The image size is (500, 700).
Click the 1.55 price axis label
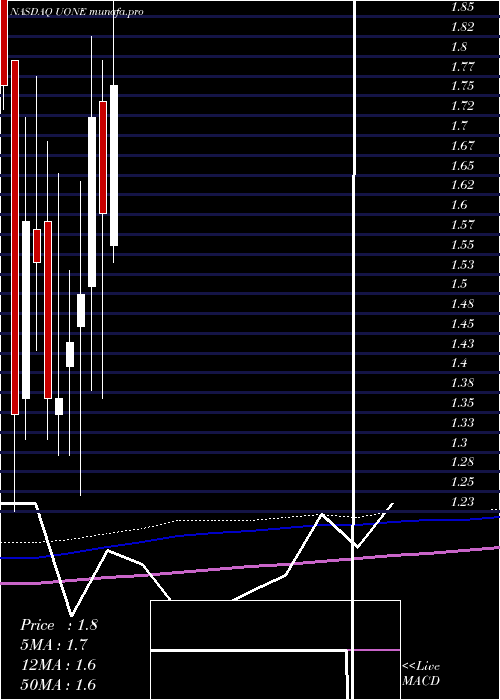[462, 245]
